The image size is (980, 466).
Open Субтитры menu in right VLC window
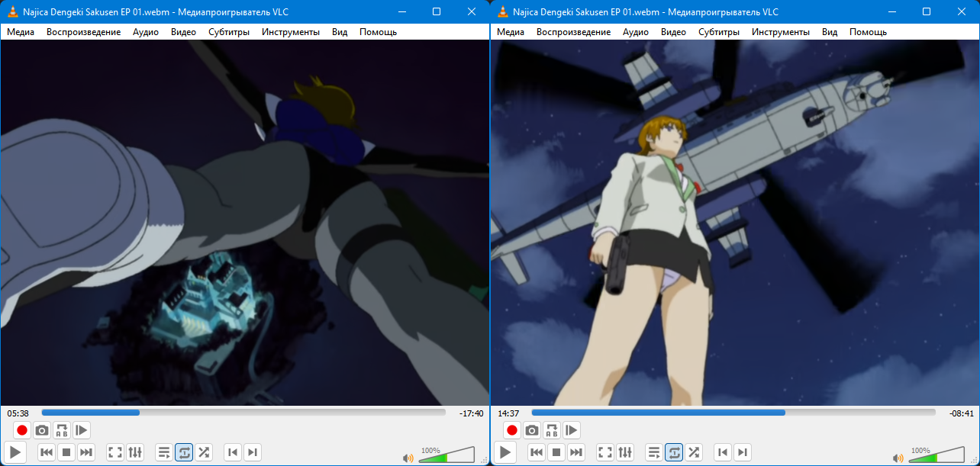coord(719,32)
